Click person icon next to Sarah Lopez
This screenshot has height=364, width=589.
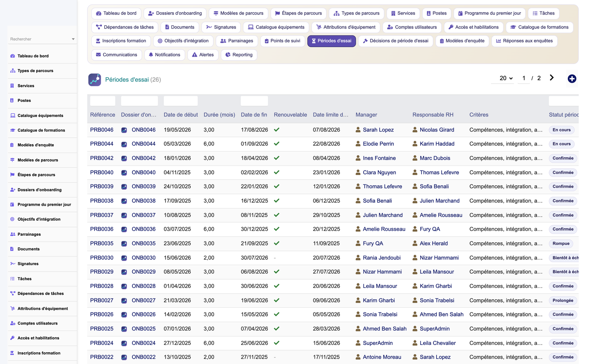[358, 130]
